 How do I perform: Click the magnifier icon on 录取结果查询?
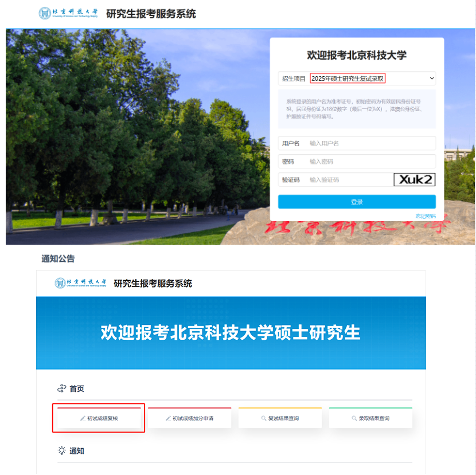[x=354, y=418]
